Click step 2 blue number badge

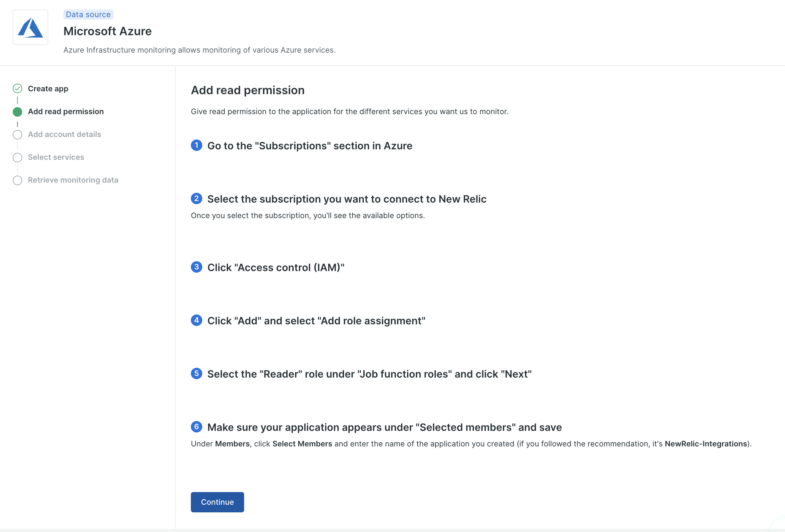point(196,198)
